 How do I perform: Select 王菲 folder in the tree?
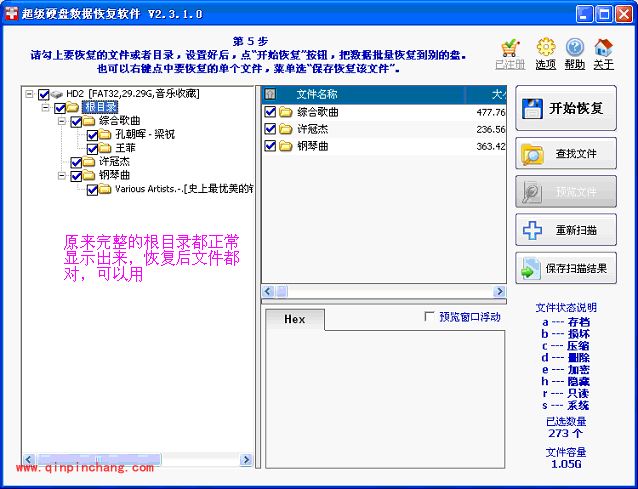coord(125,148)
